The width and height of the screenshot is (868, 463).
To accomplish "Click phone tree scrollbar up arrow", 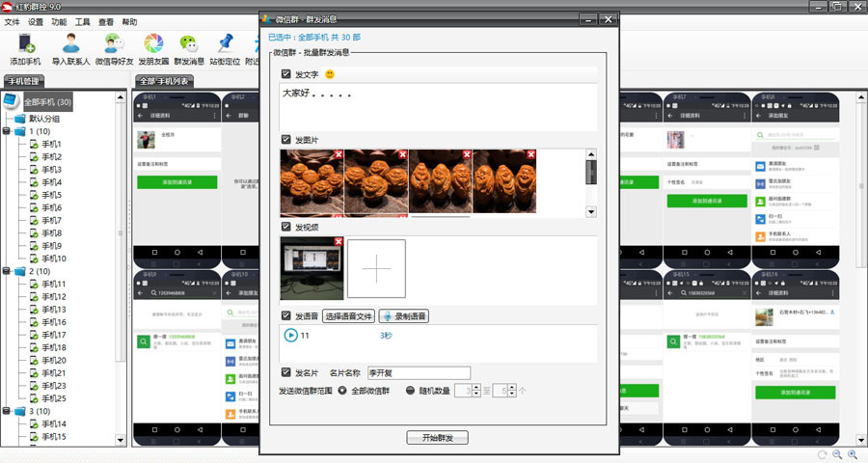I will tap(121, 97).
